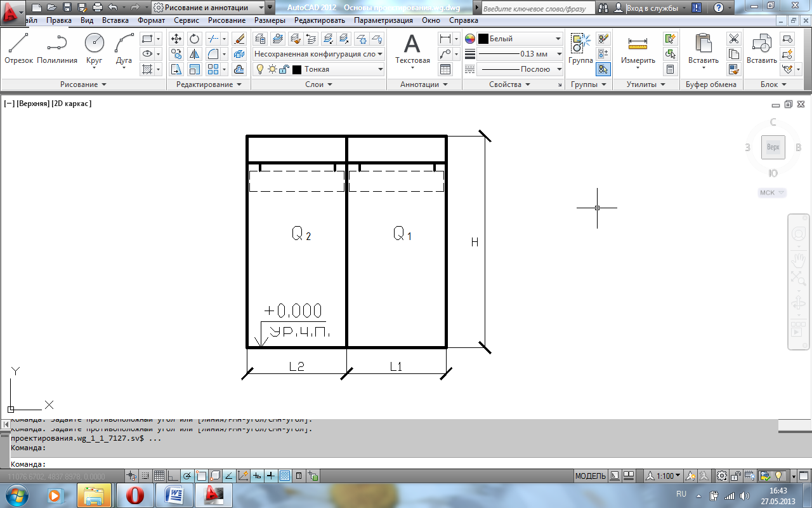Click the Move tool in Редактирование panel

pyautogui.click(x=176, y=39)
